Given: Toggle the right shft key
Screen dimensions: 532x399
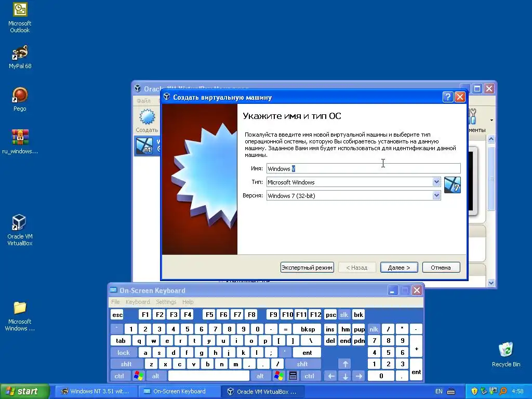Looking at the screenshot, I should point(302,364).
